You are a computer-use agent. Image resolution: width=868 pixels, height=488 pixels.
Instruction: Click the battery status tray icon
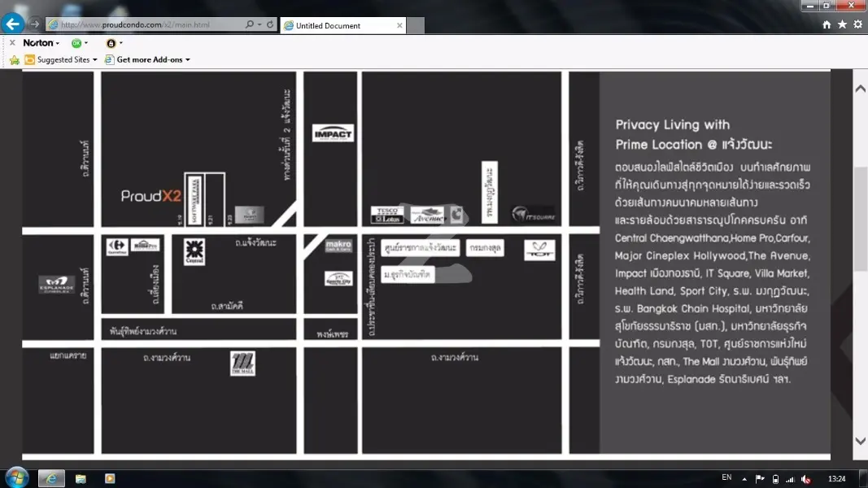click(x=775, y=479)
